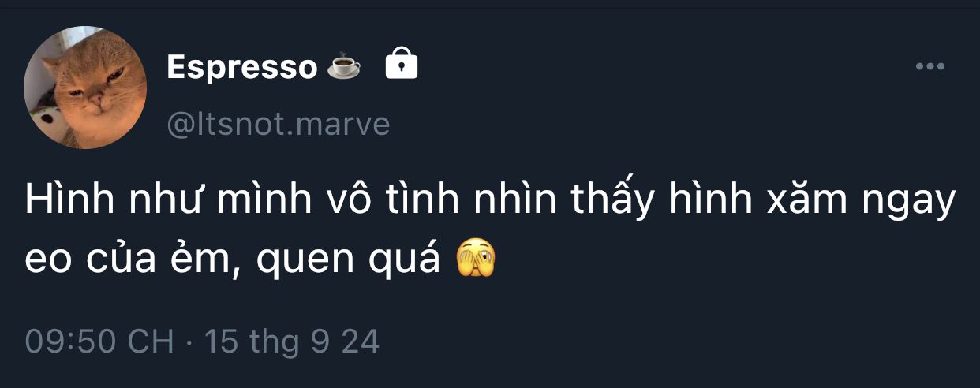Open the Espresso display name link

click(242, 69)
